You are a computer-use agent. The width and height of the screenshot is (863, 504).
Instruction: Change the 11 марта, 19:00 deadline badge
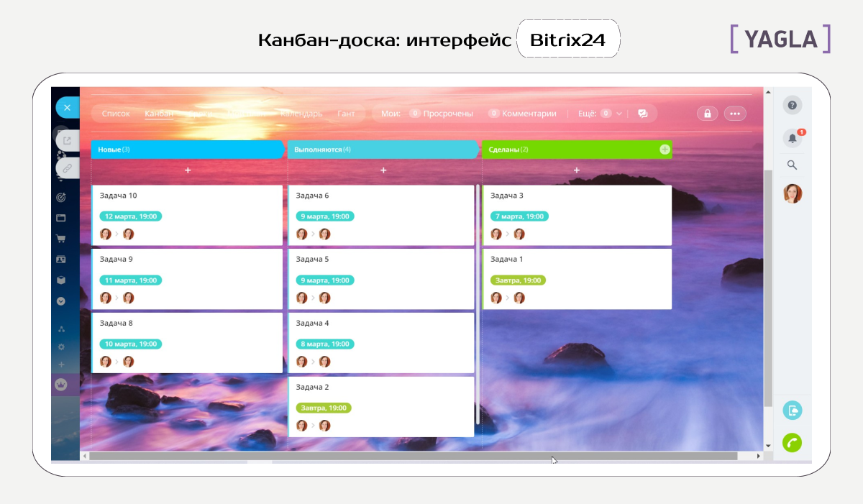point(131,280)
